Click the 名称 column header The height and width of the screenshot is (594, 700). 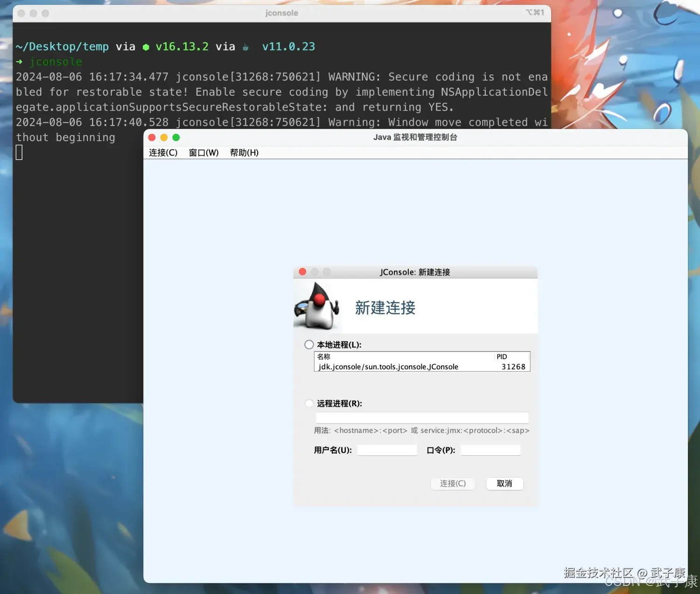pyautogui.click(x=323, y=356)
